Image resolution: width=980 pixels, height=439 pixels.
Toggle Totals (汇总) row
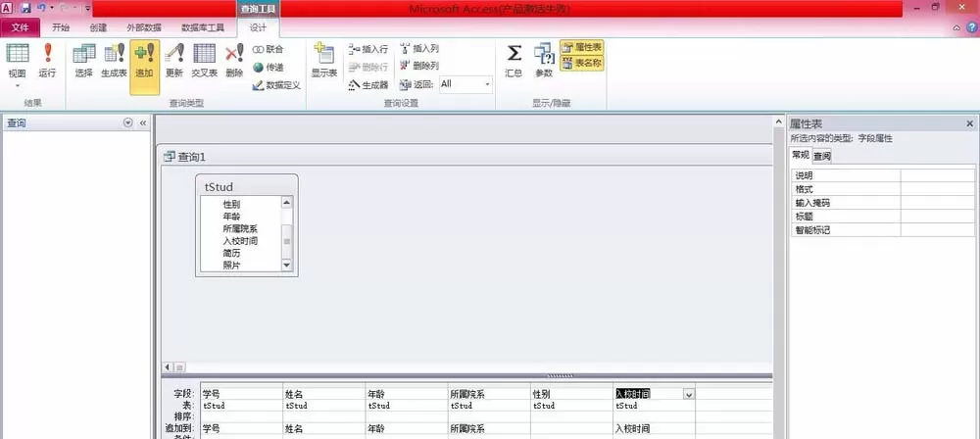coord(514,61)
